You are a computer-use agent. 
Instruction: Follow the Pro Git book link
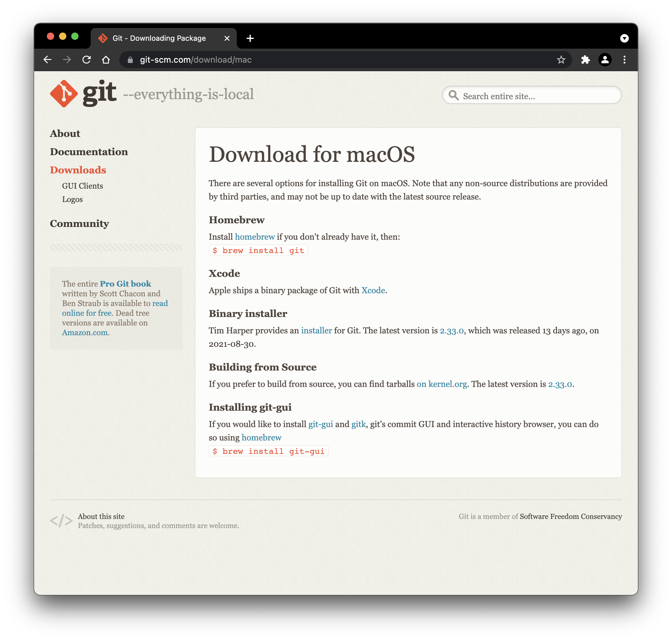(125, 284)
